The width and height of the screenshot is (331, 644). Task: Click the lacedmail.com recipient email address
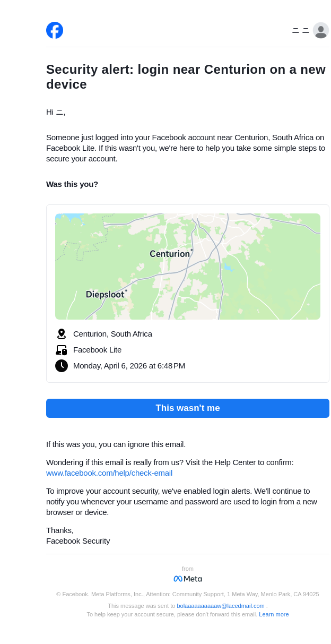[x=221, y=606]
